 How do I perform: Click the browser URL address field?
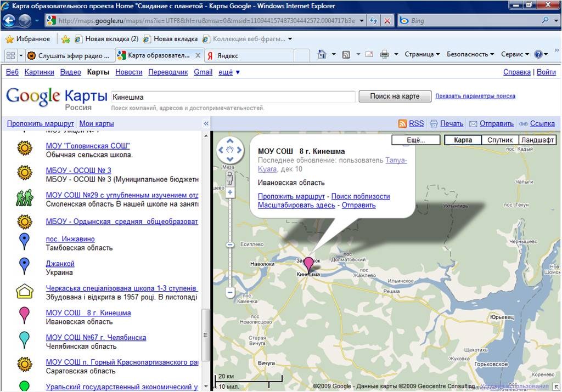(x=206, y=21)
